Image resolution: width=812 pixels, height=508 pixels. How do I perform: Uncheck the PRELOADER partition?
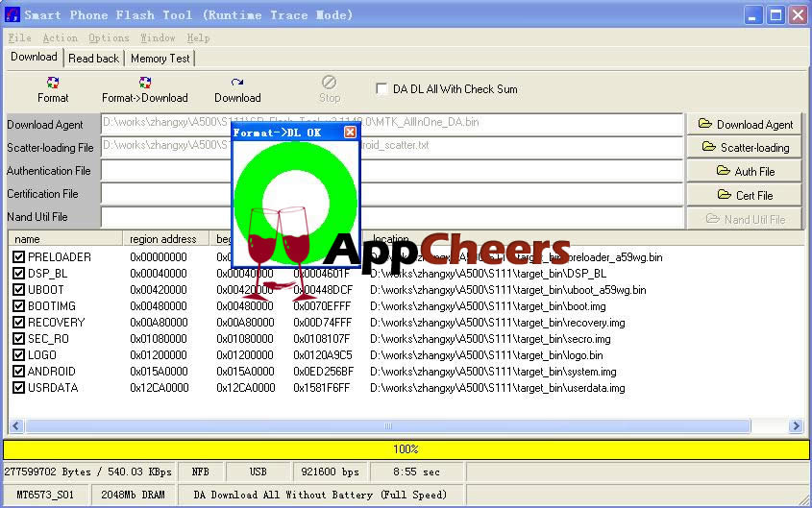(x=18, y=257)
